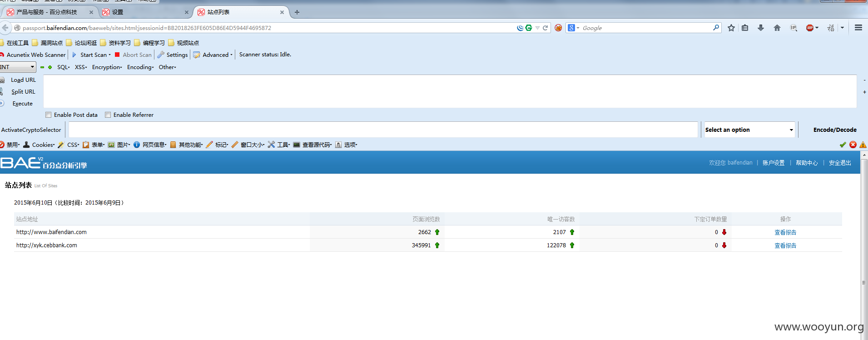Go to the browser home page icon
868x340 pixels.
(x=777, y=28)
